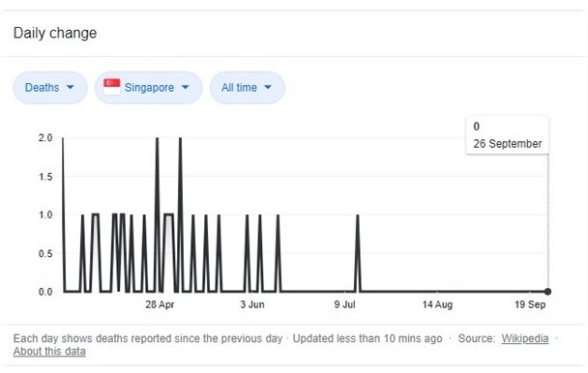Open the Wikipedia source link
Image resolution: width=588 pixels, height=373 pixels.
[x=524, y=338]
